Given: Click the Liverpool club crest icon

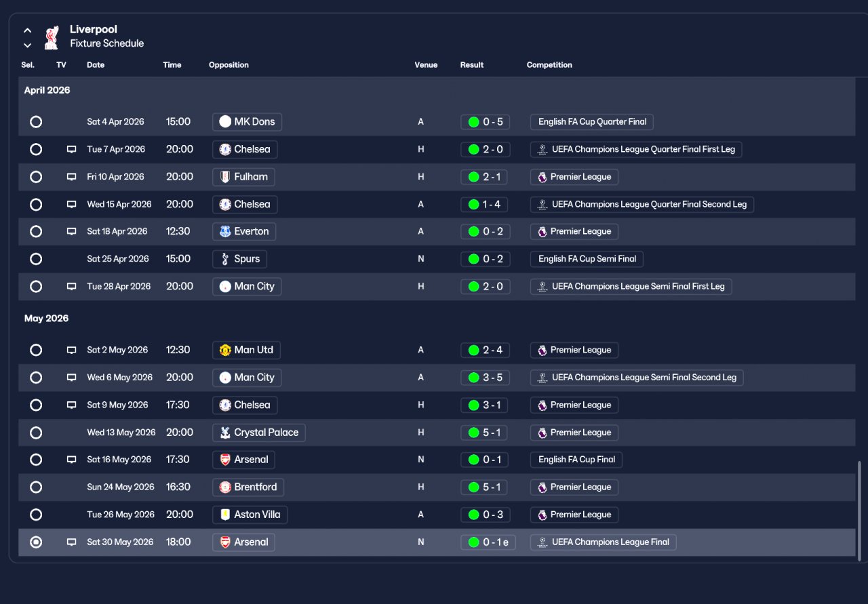Looking at the screenshot, I should [x=52, y=37].
